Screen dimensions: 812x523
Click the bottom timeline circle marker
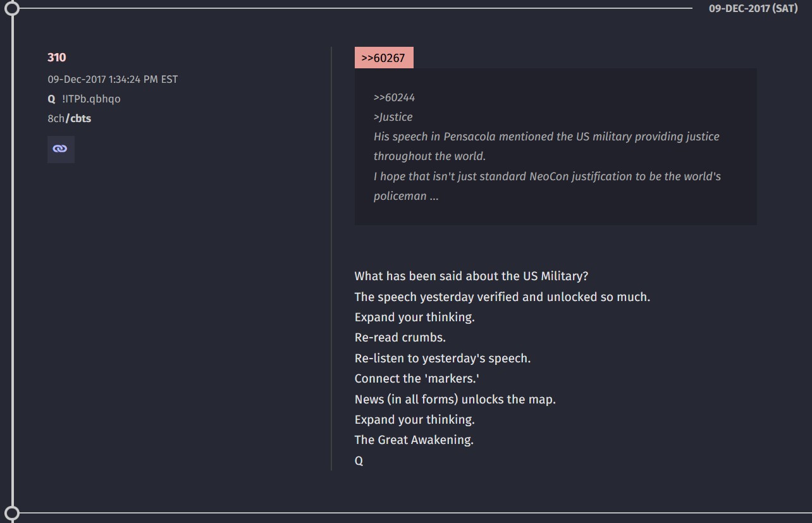(x=11, y=513)
